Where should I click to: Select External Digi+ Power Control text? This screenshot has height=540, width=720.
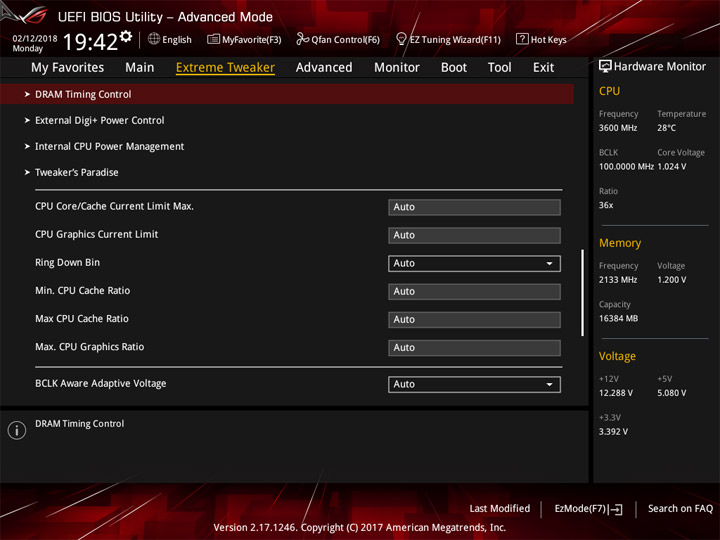tap(100, 120)
